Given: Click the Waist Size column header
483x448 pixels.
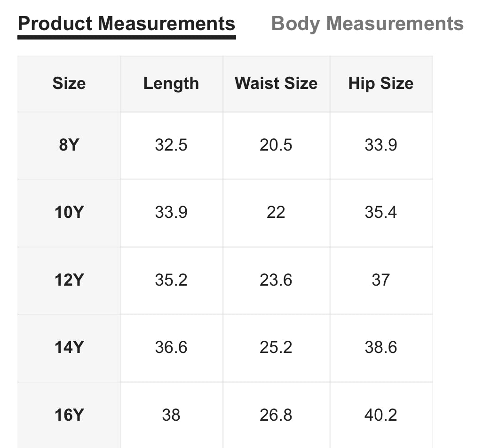Looking at the screenshot, I should click(x=276, y=84).
